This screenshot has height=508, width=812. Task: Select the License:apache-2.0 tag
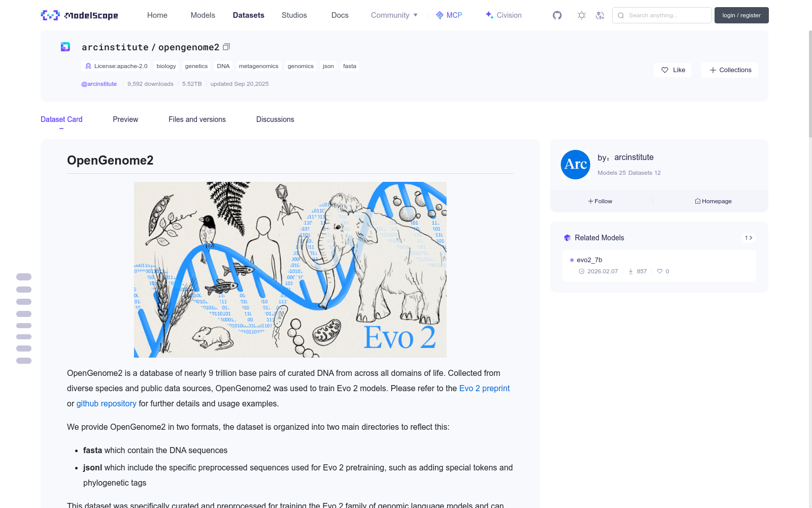(x=116, y=66)
